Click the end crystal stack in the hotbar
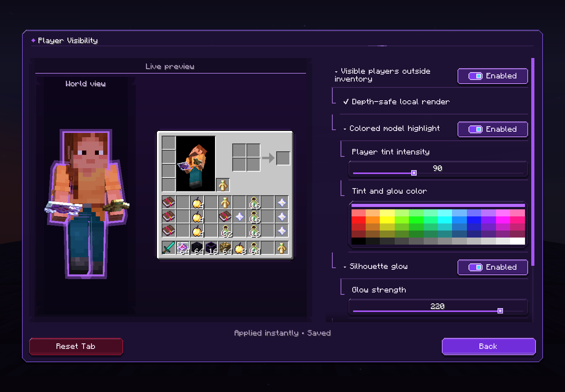 [x=183, y=248]
